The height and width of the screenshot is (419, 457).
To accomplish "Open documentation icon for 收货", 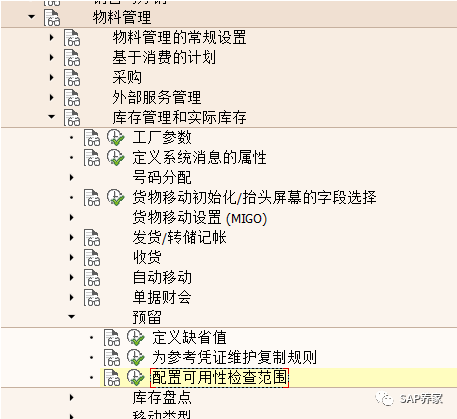I will [92, 258].
